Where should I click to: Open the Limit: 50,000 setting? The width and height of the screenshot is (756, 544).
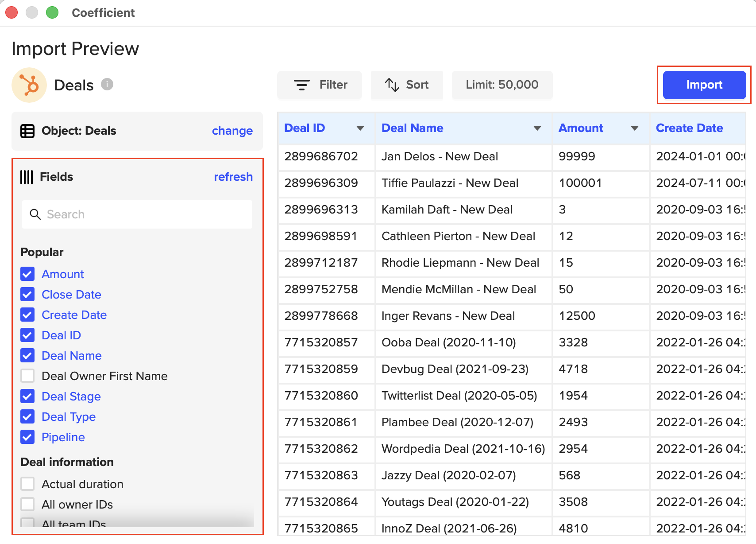pos(502,85)
